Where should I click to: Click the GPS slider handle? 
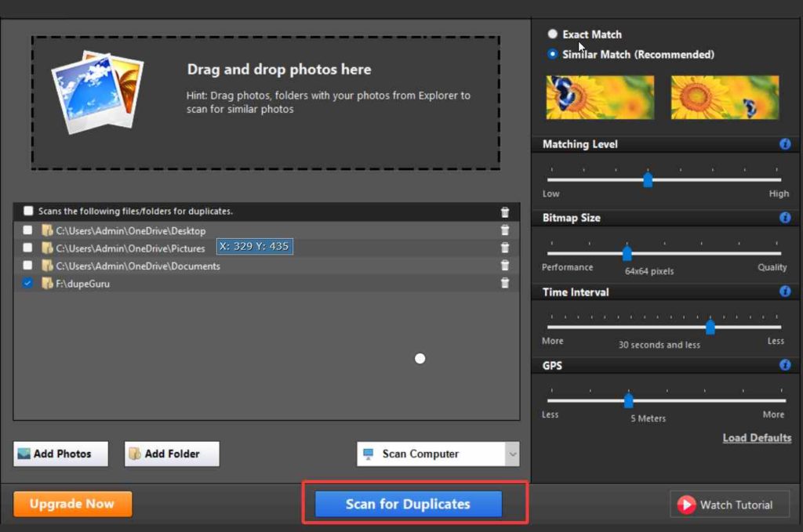point(628,400)
